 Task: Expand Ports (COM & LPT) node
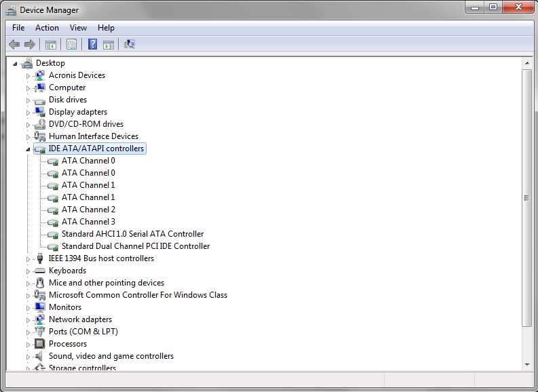click(x=28, y=332)
